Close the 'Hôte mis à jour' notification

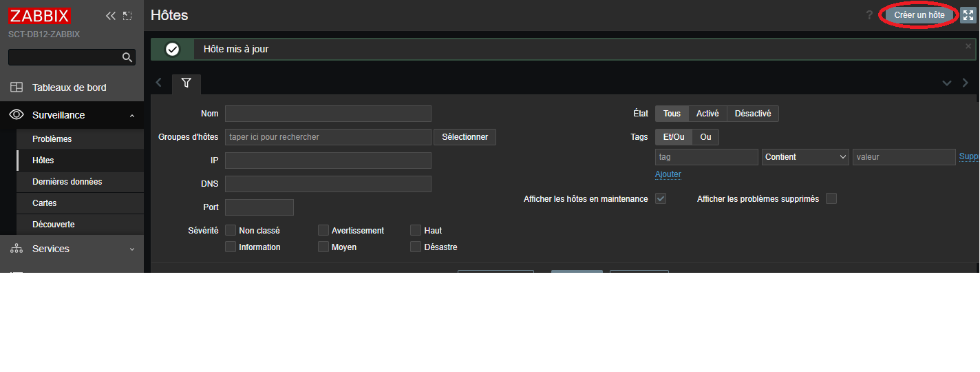(968, 46)
